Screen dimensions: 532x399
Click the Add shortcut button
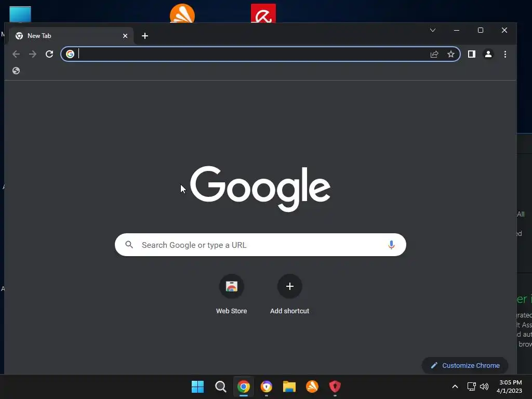point(289,295)
